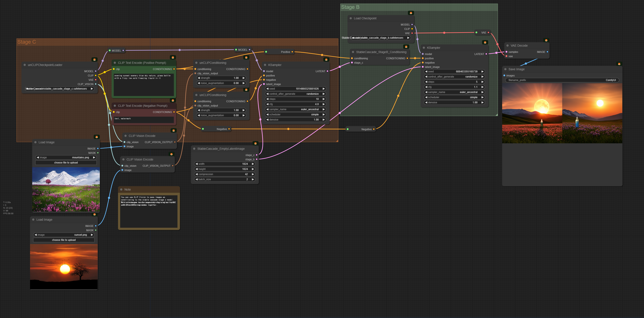
Task: Click fox badge above StableCascade_StageB_Conditioning node
Action: coord(406,47)
